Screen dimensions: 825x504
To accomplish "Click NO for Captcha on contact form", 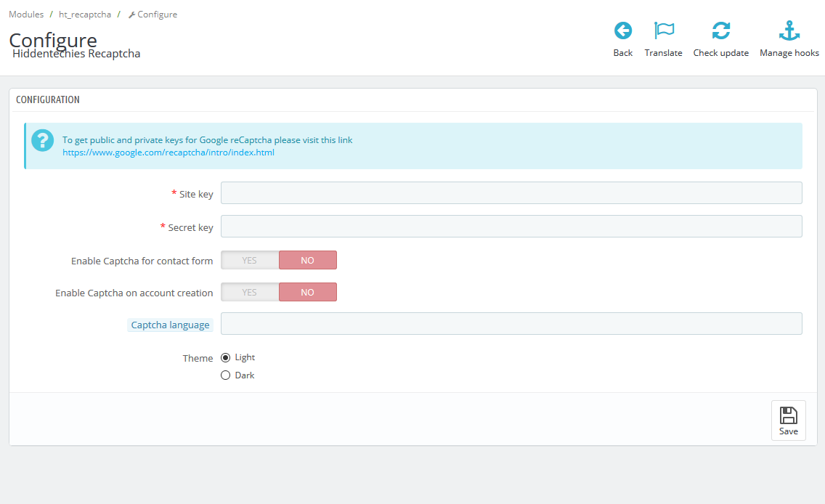I will tap(307, 260).
